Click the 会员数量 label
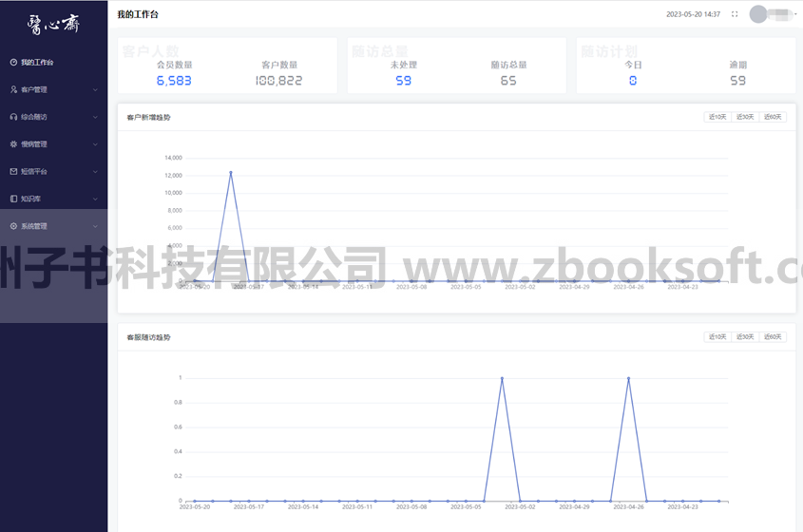803x532 pixels. (x=175, y=65)
